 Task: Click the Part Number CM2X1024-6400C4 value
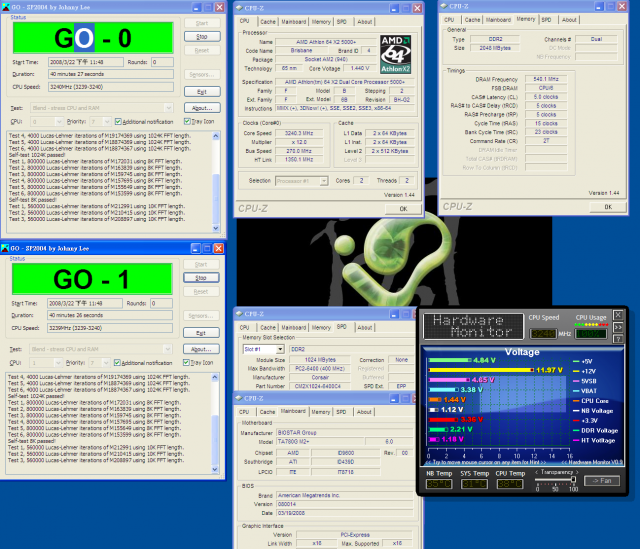(320, 386)
